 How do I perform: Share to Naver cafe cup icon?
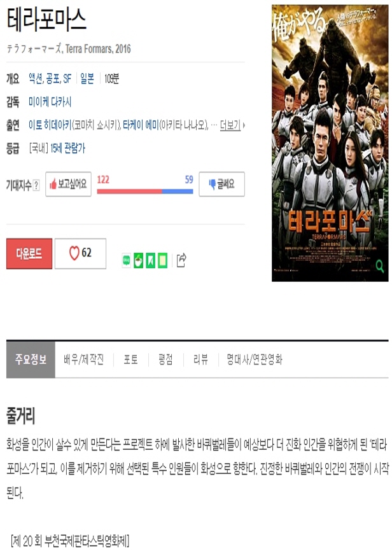click(x=139, y=261)
